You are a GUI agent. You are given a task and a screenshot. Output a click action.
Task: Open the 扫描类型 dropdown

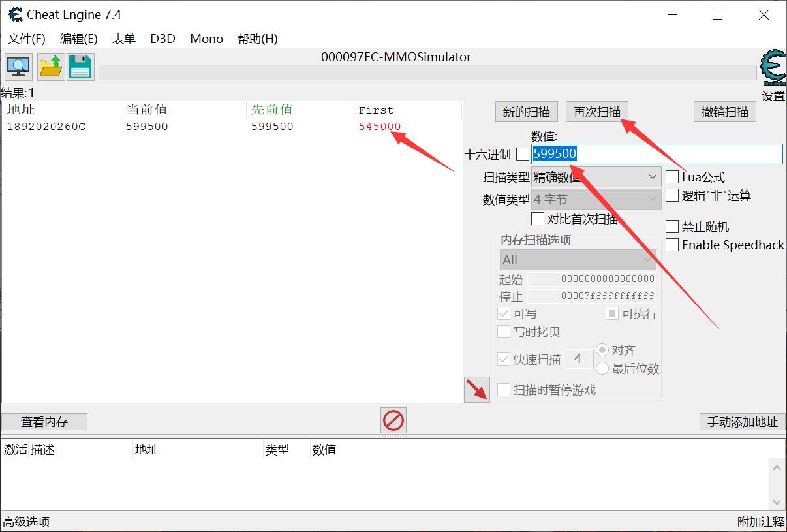(596, 177)
